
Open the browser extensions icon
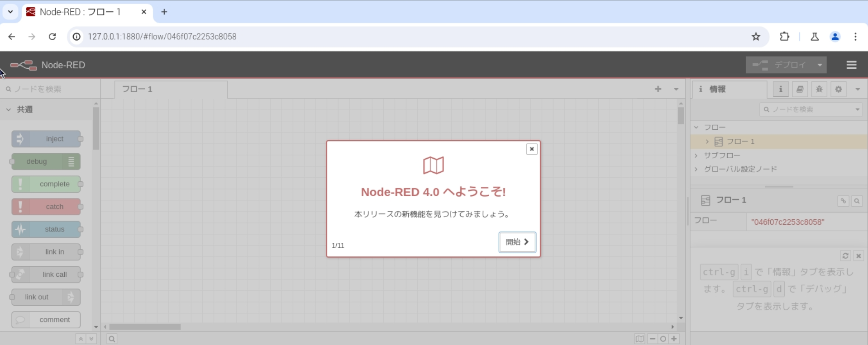pos(784,37)
